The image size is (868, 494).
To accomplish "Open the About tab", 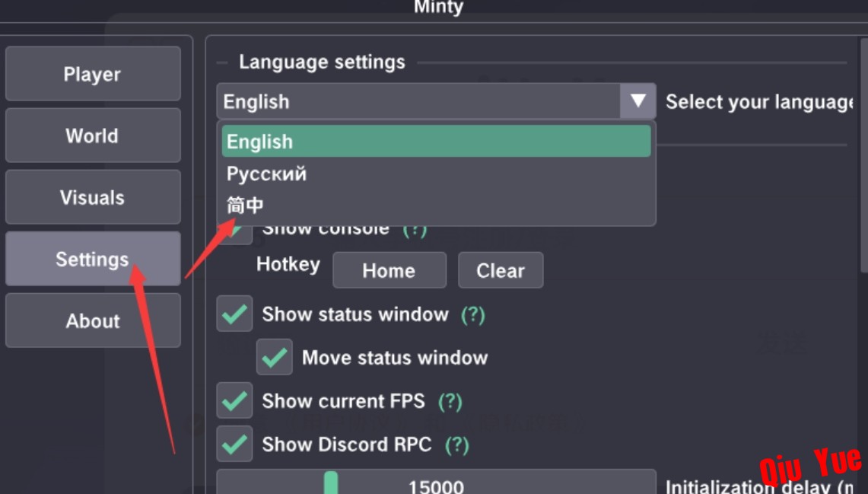I will point(93,320).
